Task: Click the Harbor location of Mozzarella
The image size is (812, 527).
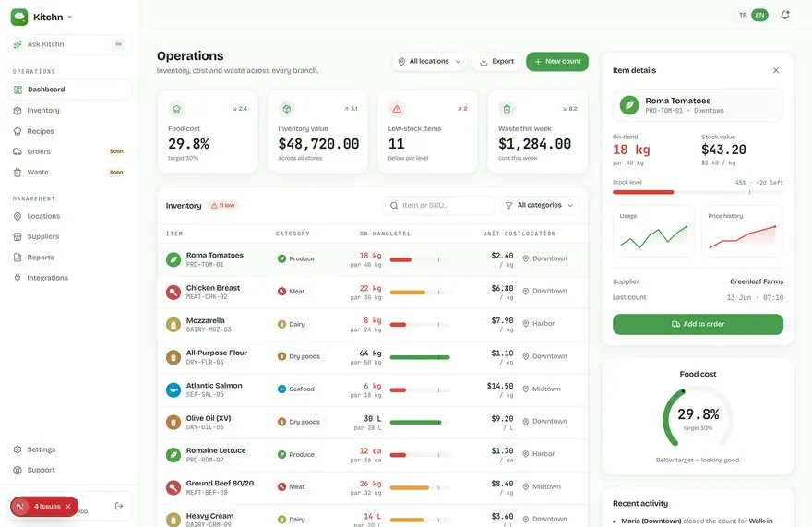Action: pos(539,323)
